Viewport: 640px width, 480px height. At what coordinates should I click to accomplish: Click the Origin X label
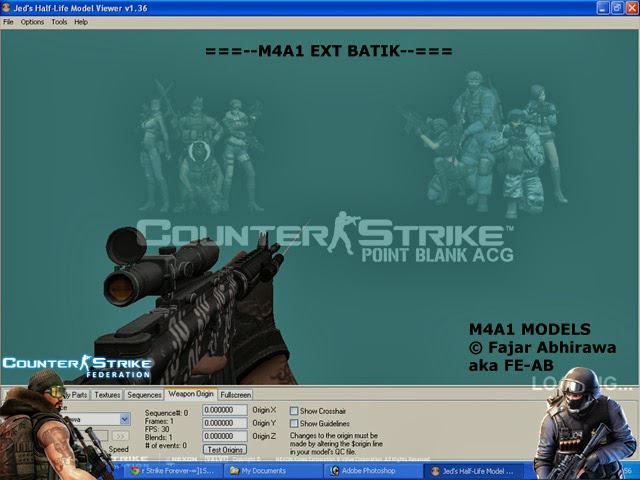pyautogui.click(x=264, y=410)
